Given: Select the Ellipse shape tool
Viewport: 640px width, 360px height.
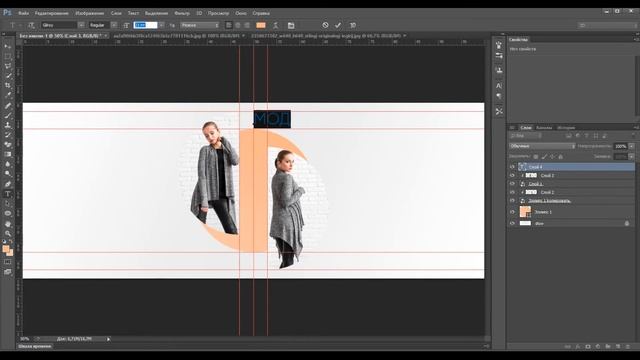Looking at the screenshot, I should [8, 213].
